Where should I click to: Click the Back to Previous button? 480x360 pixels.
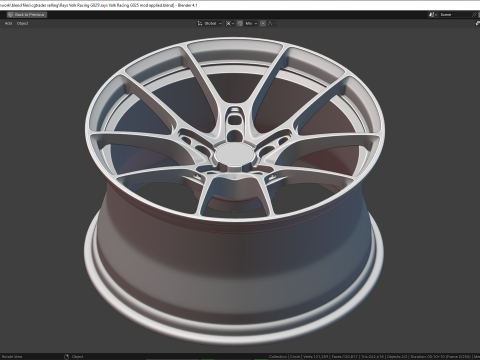tap(27, 15)
